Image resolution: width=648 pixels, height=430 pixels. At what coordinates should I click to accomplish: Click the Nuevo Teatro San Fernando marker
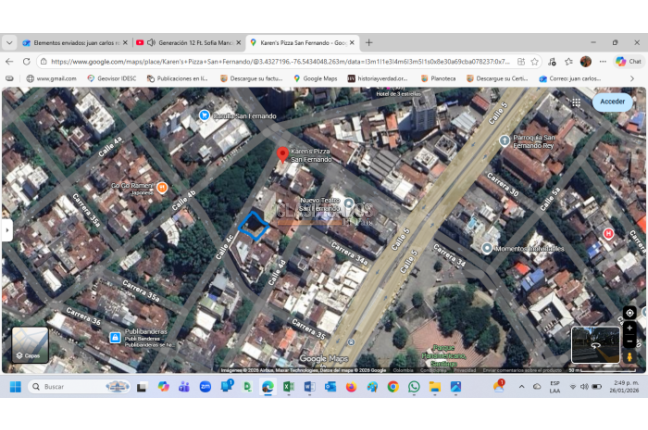pyautogui.click(x=349, y=203)
